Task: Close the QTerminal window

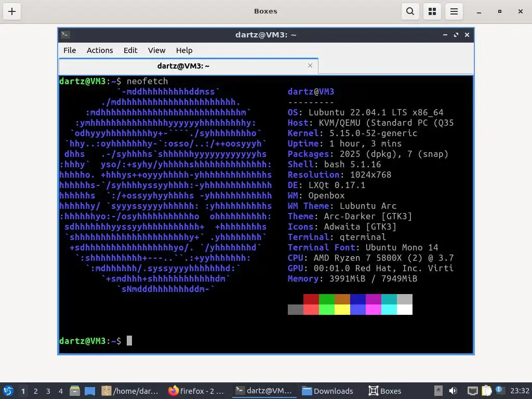Action: click(467, 35)
